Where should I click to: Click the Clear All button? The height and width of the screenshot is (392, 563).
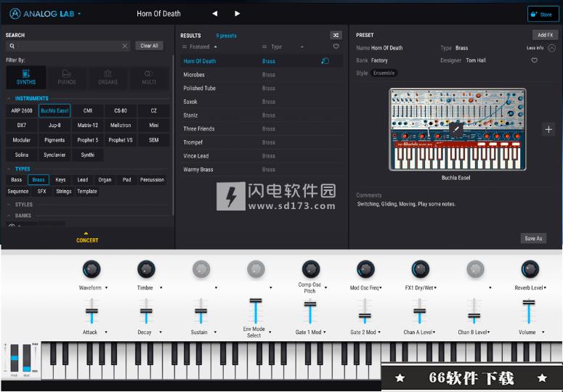tap(149, 46)
